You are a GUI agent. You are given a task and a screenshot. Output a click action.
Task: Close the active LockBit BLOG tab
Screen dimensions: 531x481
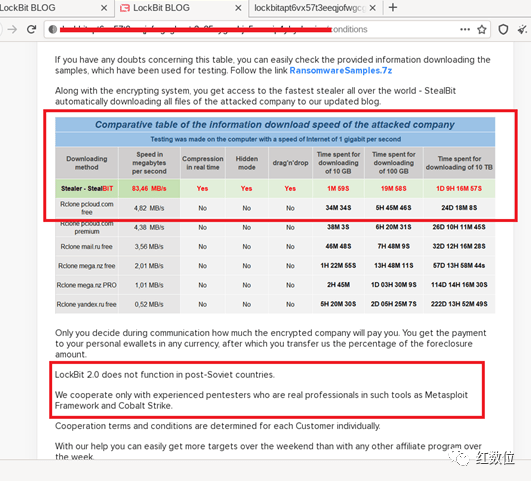point(238,8)
